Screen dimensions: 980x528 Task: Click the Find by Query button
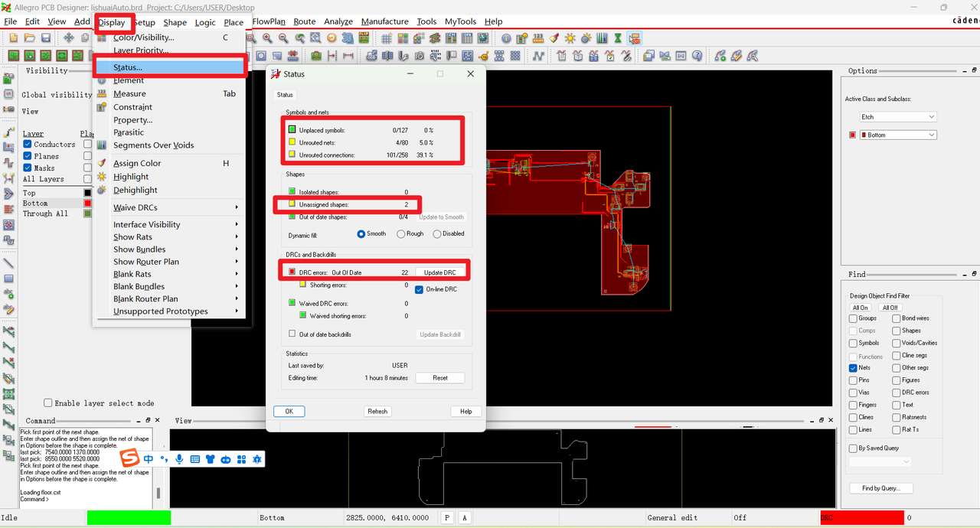881,488
